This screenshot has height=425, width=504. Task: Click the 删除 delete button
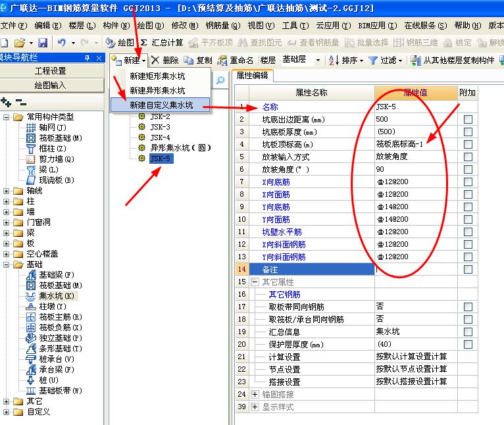click(165, 60)
